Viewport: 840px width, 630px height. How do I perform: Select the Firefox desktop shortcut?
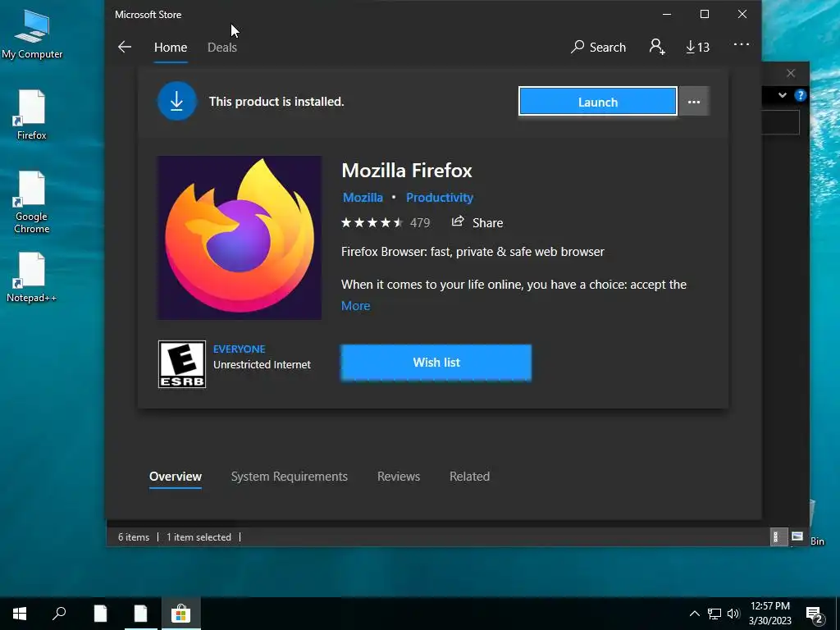coord(32,115)
